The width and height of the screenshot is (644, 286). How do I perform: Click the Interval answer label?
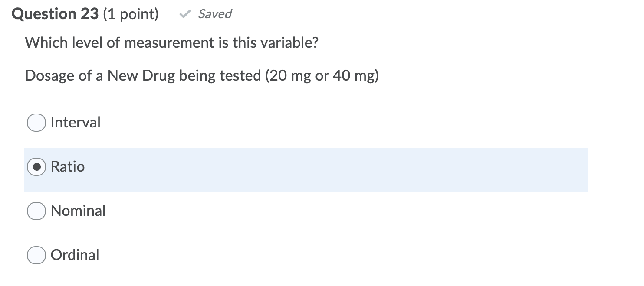(75, 123)
